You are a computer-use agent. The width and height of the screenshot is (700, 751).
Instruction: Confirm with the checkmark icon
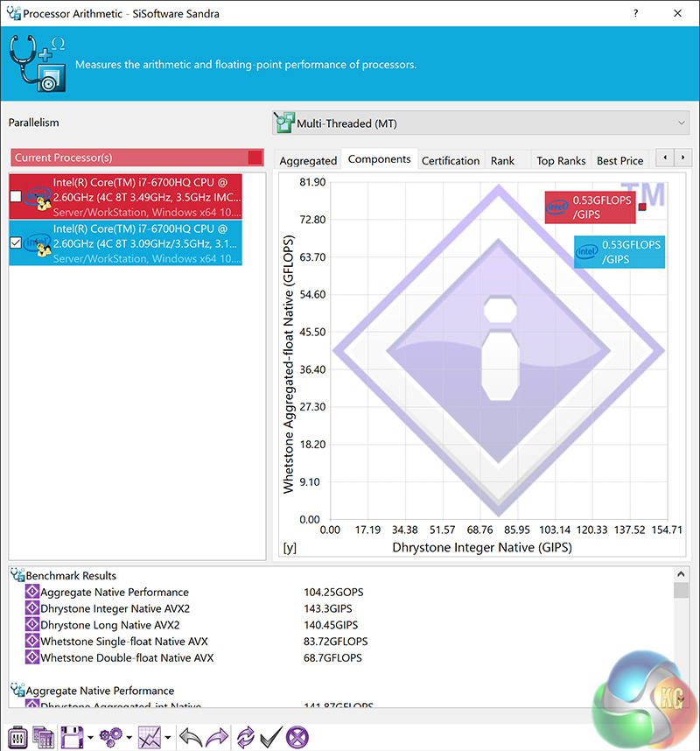pyautogui.click(x=271, y=737)
